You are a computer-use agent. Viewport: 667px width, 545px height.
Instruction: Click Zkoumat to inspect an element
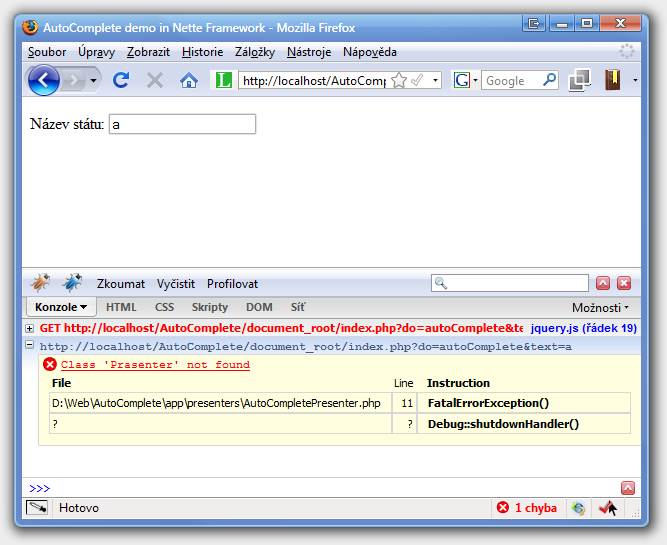[121, 284]
